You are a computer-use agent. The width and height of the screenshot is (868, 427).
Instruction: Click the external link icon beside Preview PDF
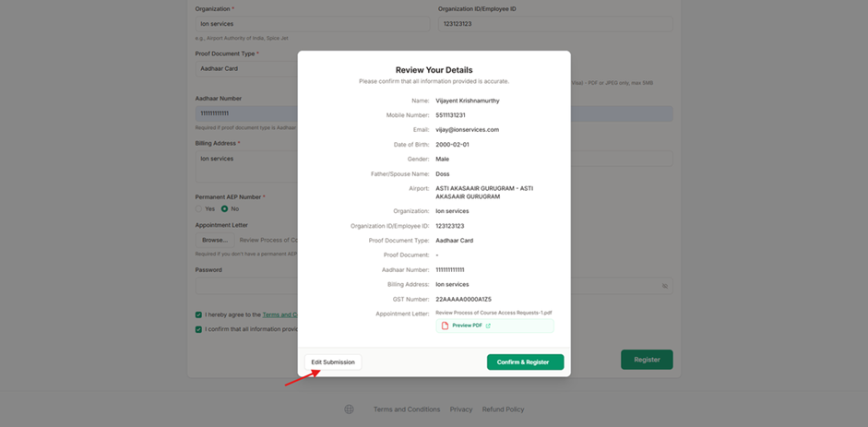click(488, 326)
